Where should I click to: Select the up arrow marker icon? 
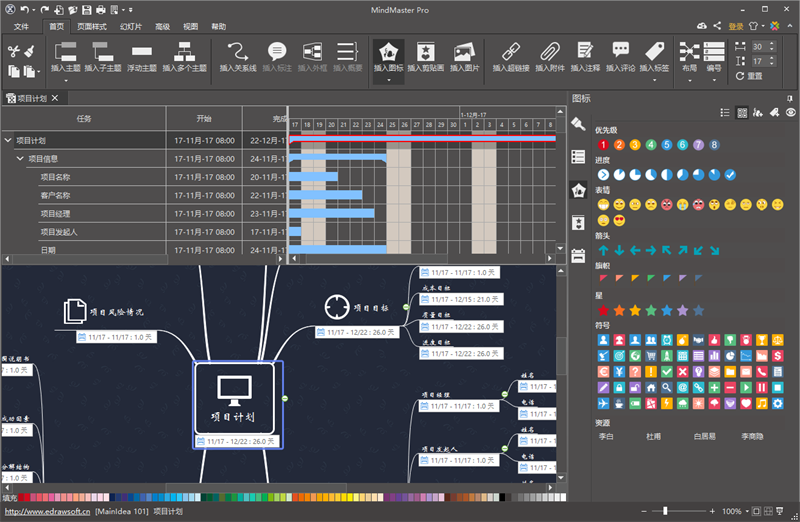tap(603, 251)
